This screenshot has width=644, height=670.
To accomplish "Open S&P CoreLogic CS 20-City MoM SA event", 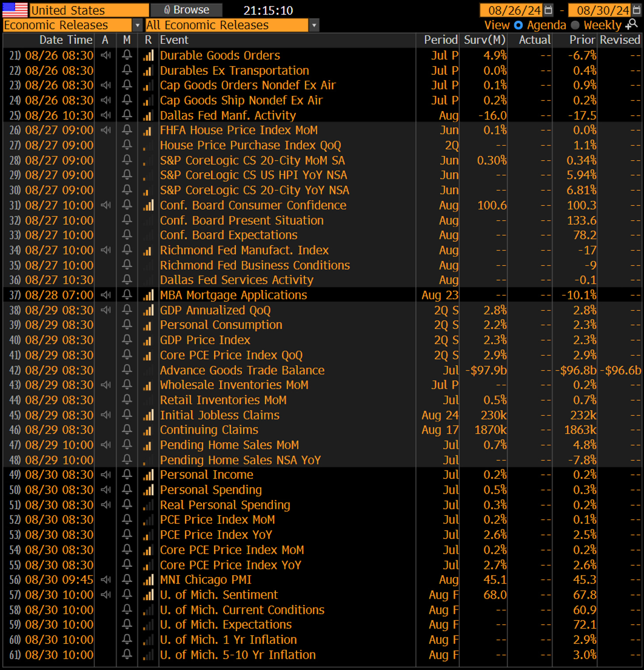I will 252,160.
